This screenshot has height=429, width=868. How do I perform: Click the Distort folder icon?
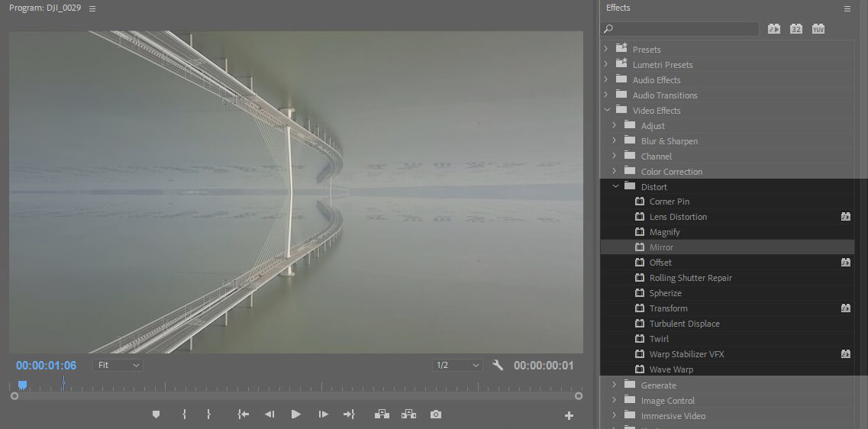coord(629,186)
